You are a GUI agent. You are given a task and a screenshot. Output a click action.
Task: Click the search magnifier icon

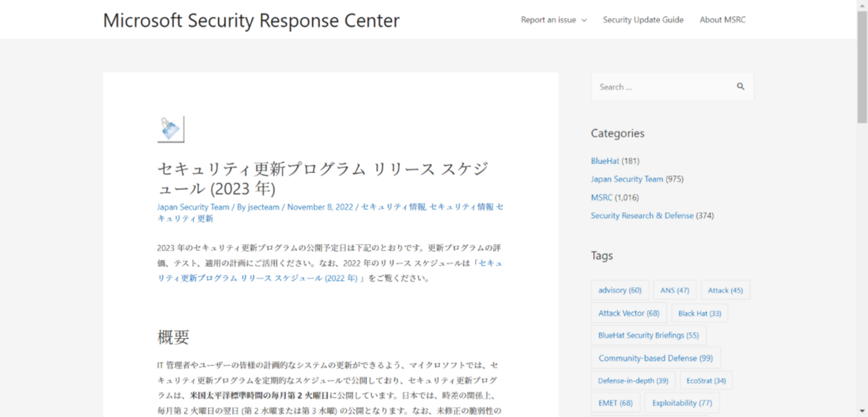pyautogui.click(x=740, y=87)
